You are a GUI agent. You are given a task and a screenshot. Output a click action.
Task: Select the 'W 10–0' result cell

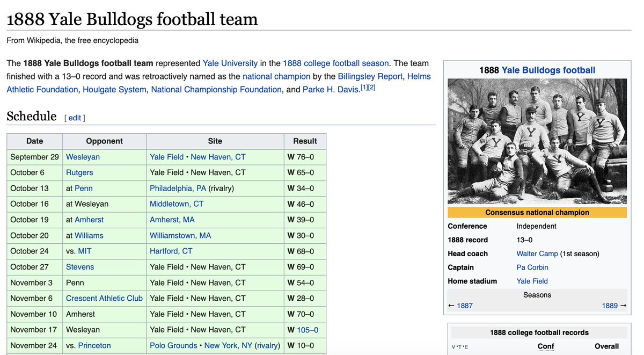coord(305,345)
